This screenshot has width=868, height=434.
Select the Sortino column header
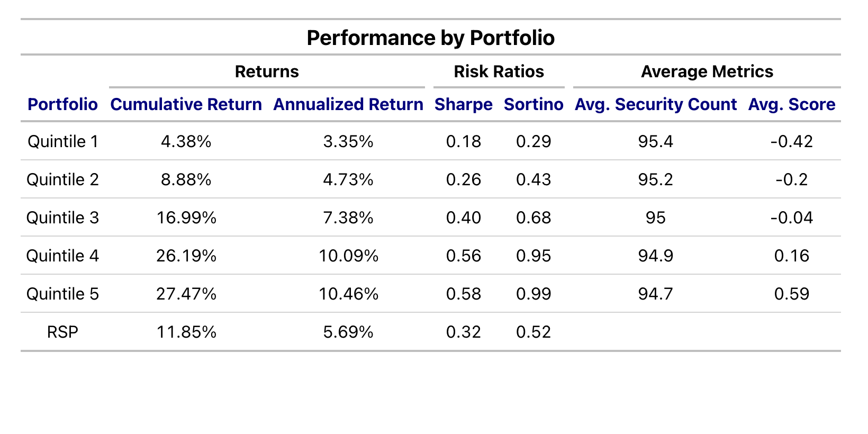pos(534,104)
